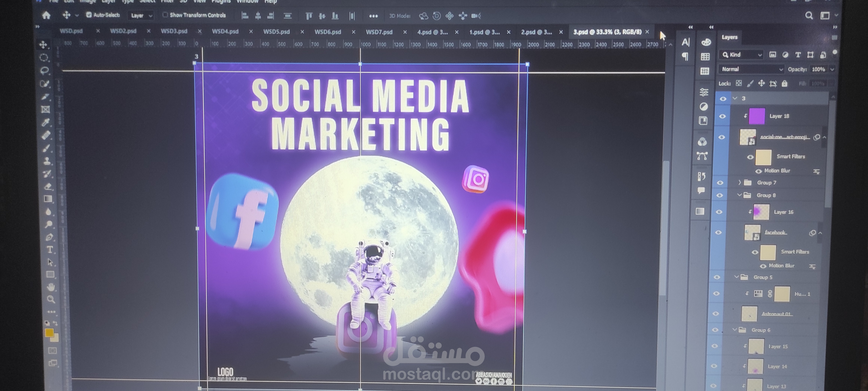The width and height of the screenshot is (868, 391).
Task: Hide Layer 18 with its eye icon
Action: (722, 116)
